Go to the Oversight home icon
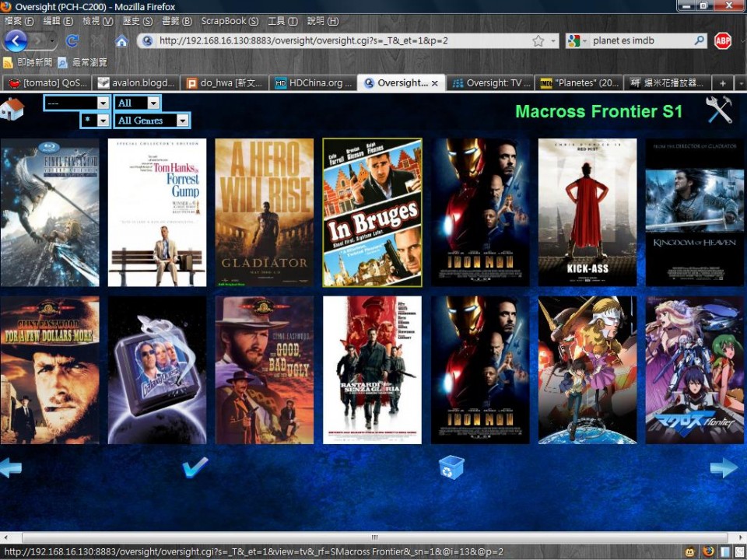 [12, 109]
